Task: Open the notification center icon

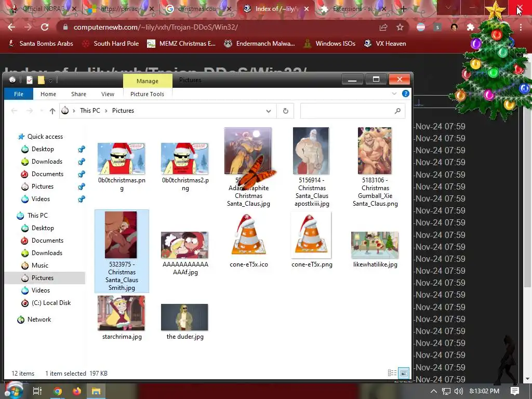Action: (515, 391)
